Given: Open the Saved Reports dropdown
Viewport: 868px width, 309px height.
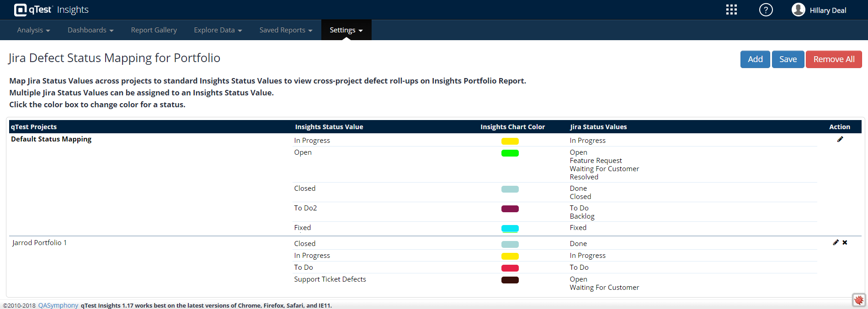Looking at the screenshot, I should pos(286,30).
